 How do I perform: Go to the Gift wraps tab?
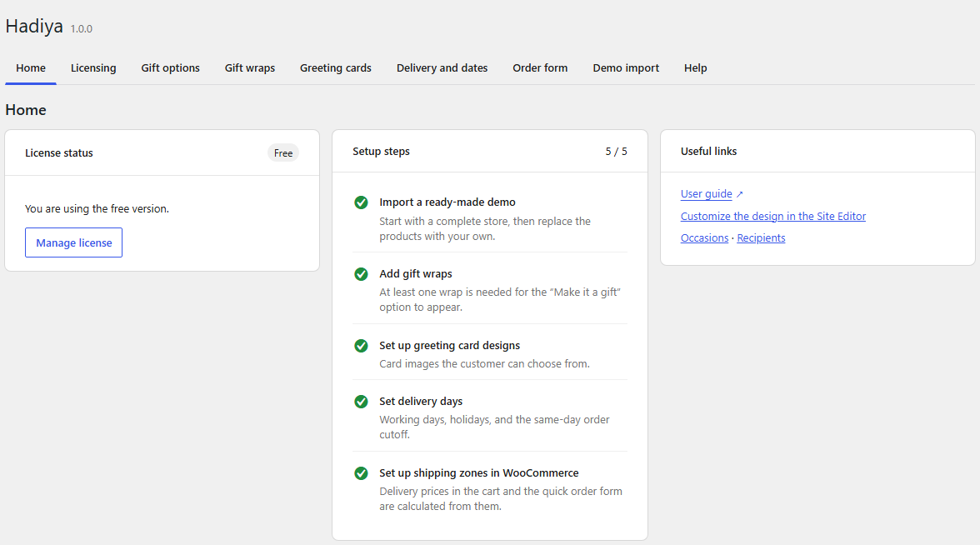pos(250,68)
